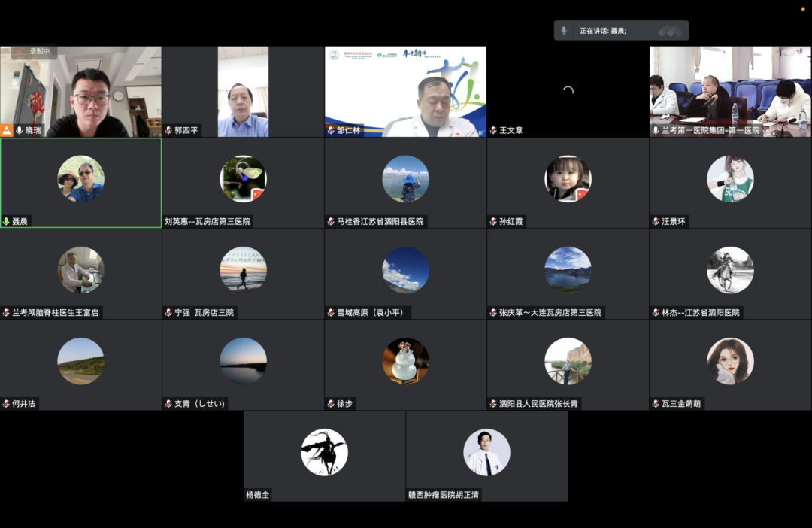Select 邹仁林's video tile
The image size is (812, 528).
(405, 91)
